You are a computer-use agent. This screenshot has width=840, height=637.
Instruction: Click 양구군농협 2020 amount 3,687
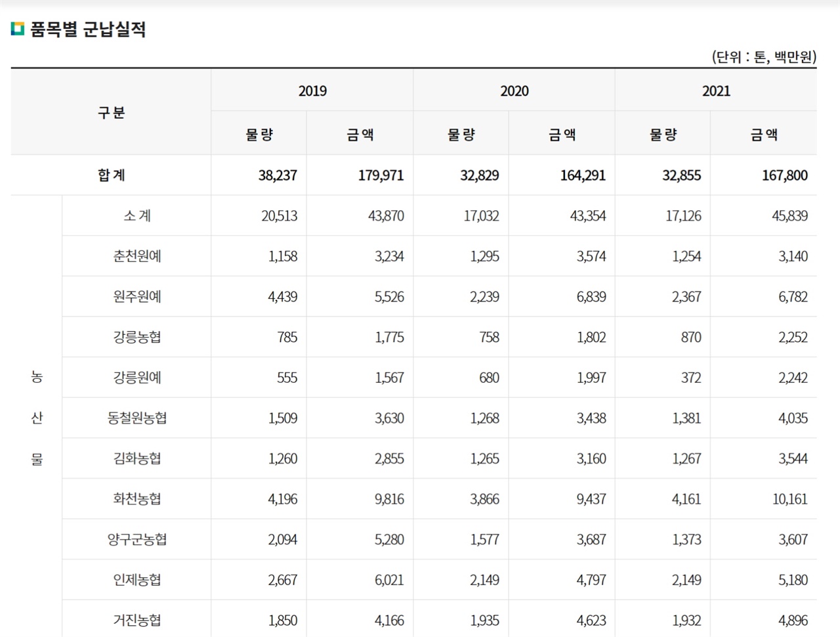click(x=592, y=540)
